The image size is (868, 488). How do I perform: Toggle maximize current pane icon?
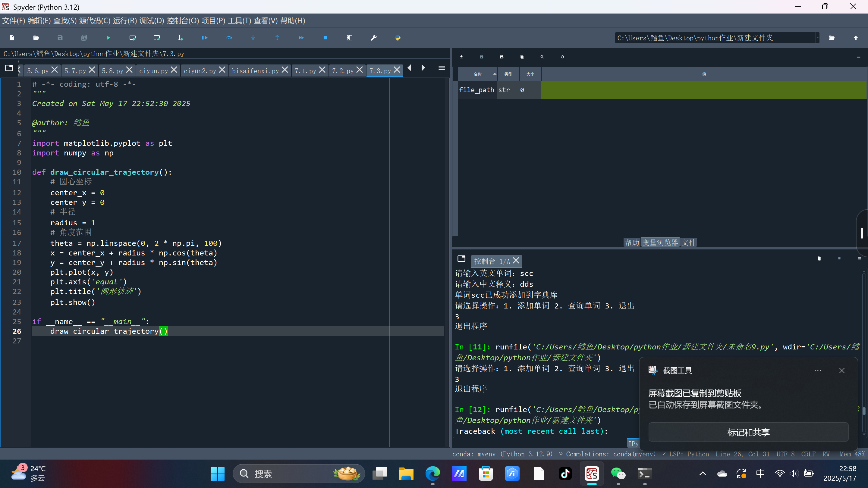pyautogui.click(x=349, y=38)
